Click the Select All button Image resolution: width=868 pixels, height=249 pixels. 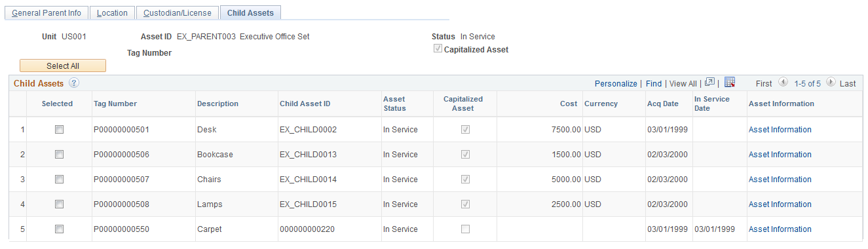(x=63, y=66)
